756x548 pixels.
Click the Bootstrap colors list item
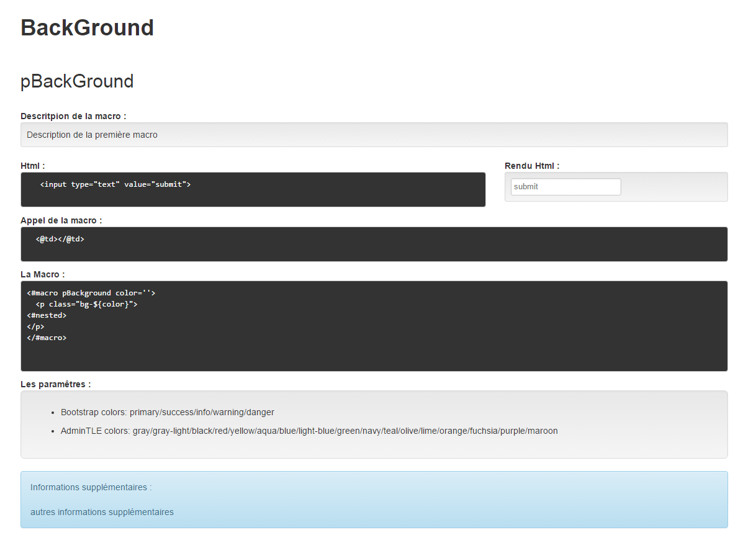[167, 412]
